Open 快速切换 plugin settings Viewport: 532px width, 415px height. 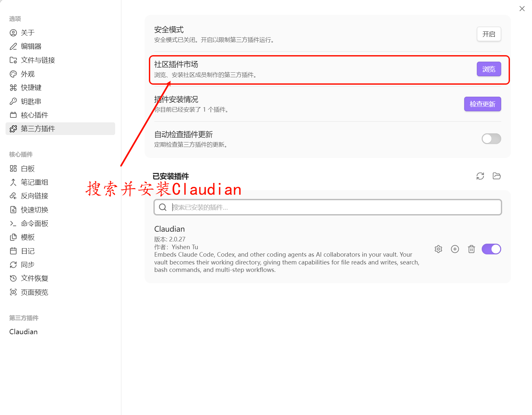point(60,210)
